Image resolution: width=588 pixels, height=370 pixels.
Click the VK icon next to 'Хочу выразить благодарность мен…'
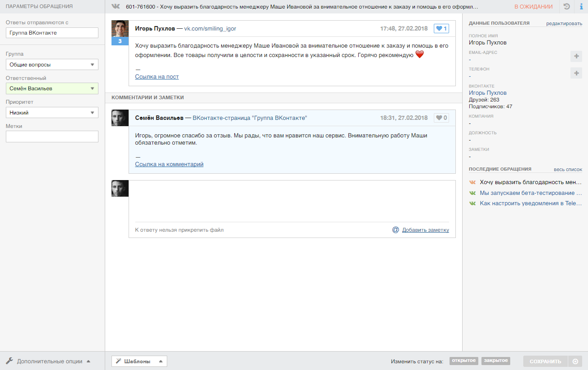[472, 182]
